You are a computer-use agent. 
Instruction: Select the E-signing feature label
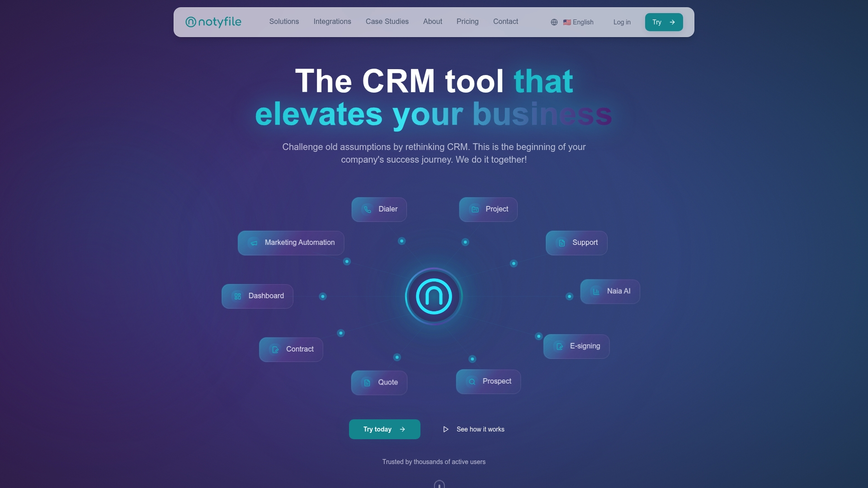[585, 346]
